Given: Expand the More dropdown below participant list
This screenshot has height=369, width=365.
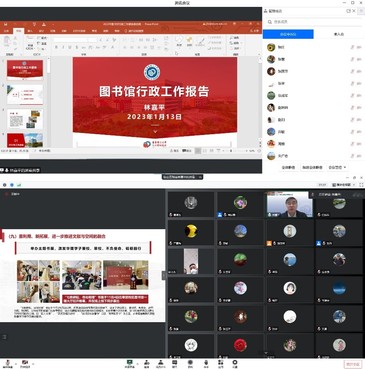Looking at the screenshot, I should [337, 167].
